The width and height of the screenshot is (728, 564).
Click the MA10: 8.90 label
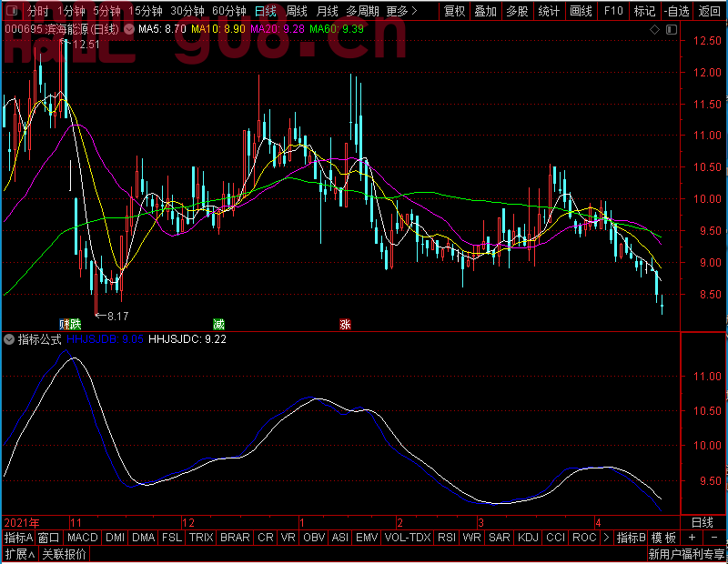click(x=218, y=29)
